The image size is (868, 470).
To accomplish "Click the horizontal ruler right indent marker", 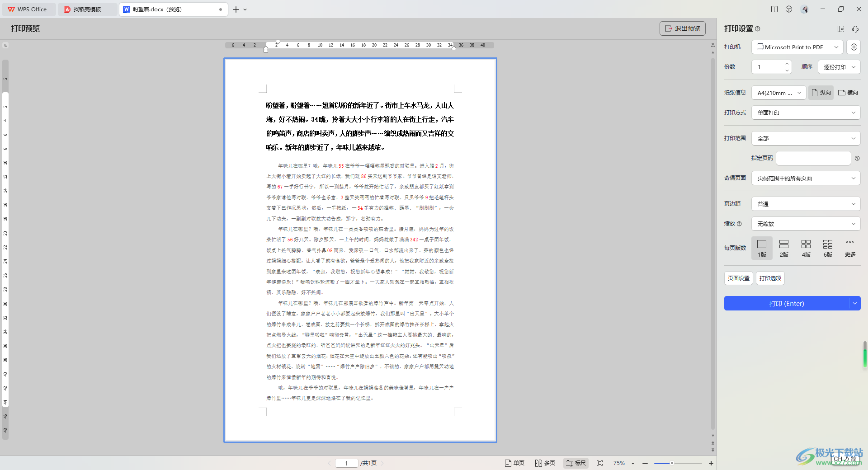I will (x=454, y=48).
